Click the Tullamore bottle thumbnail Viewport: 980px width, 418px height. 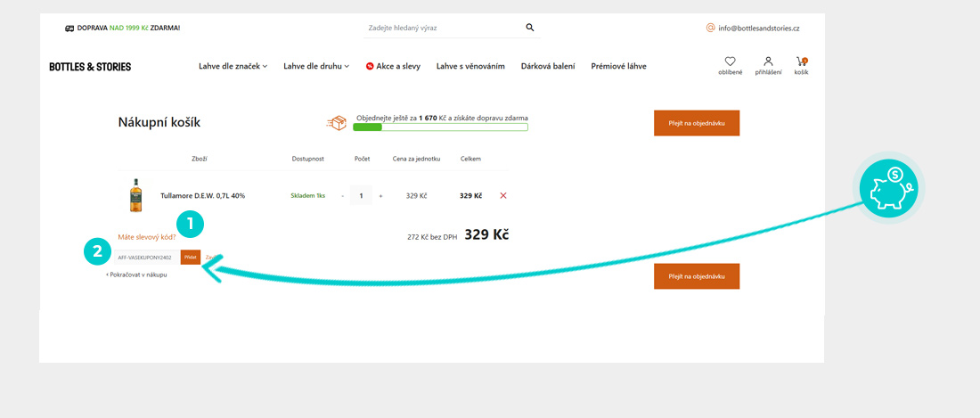[135, 195]
